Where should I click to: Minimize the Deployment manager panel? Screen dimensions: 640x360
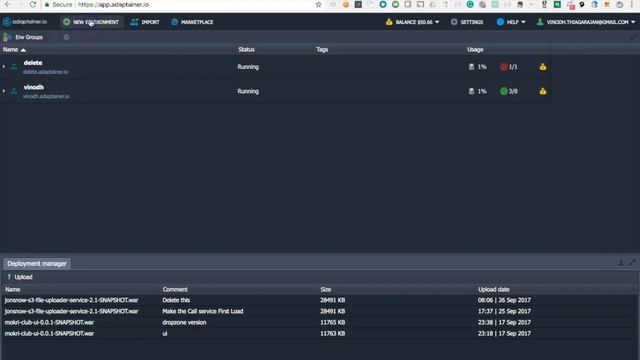tap(621, 262)
